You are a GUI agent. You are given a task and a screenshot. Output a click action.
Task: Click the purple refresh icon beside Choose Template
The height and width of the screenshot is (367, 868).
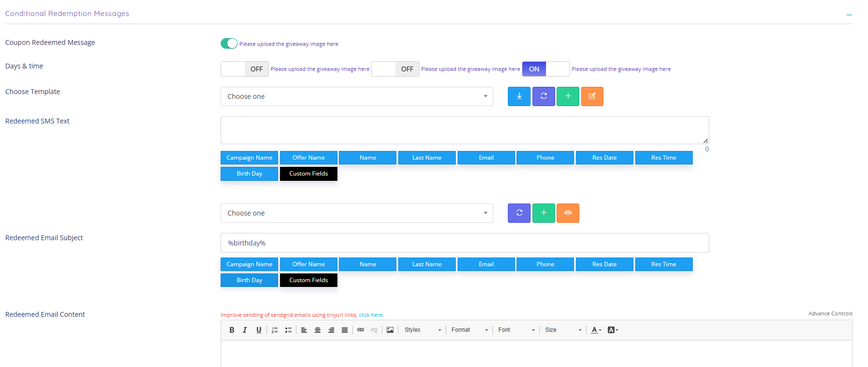544,96
